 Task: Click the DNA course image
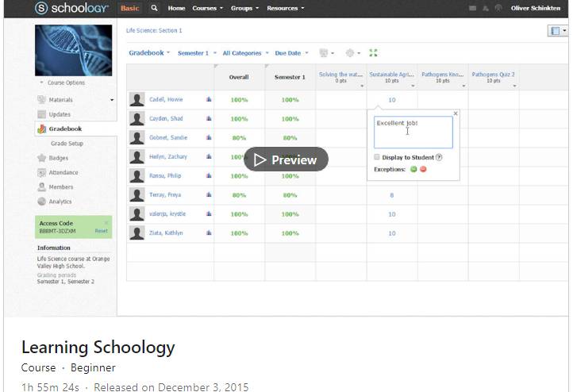point(74,50)
